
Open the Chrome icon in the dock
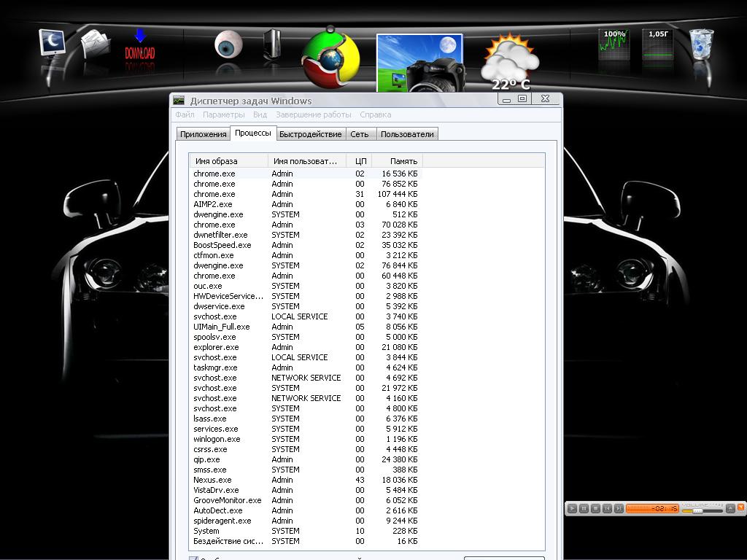coord(330,58)
